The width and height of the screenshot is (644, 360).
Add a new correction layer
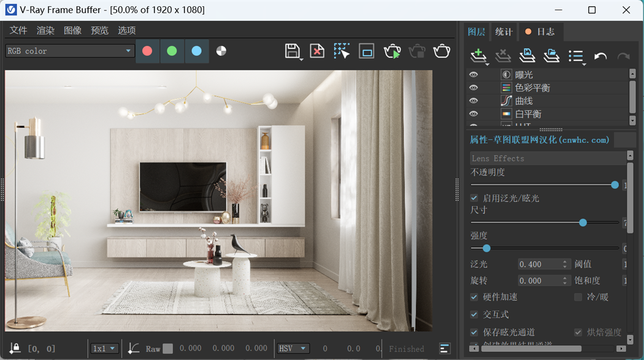click(x=478, y=56)
